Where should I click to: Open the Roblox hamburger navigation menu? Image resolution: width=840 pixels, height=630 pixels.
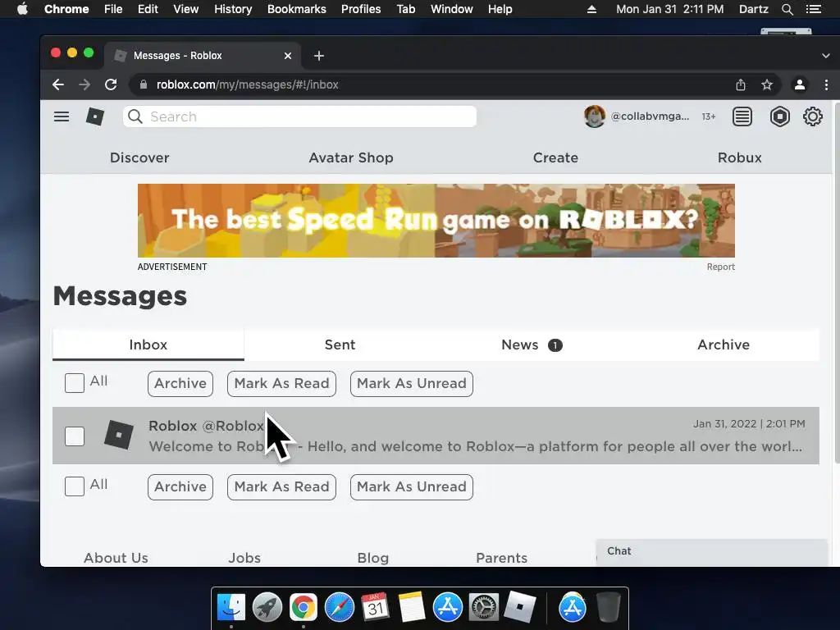pyautogui.click(x=62, y=116)
